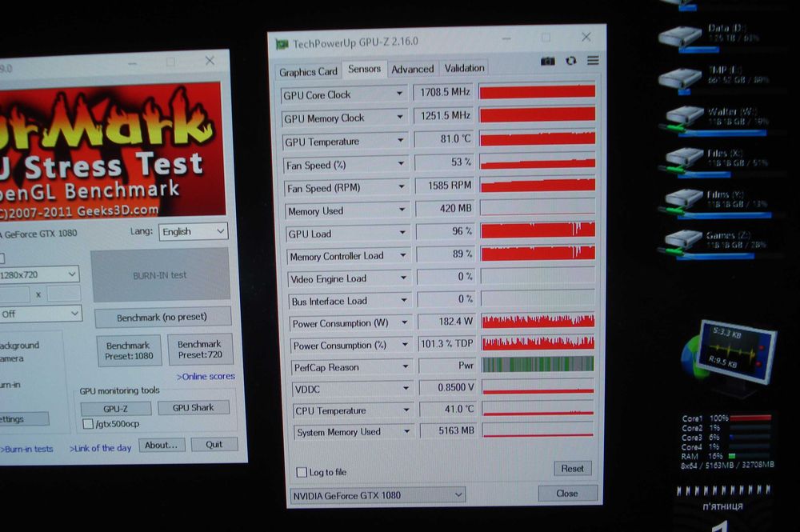Expand the PerfCap Reason dropdown
Screen dimensions: 800x532
pos(406,366)
